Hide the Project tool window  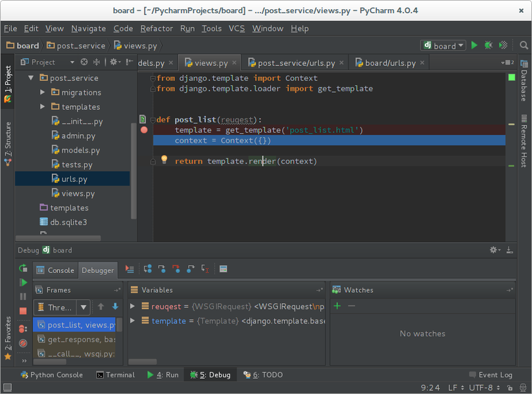click(130, 62)
